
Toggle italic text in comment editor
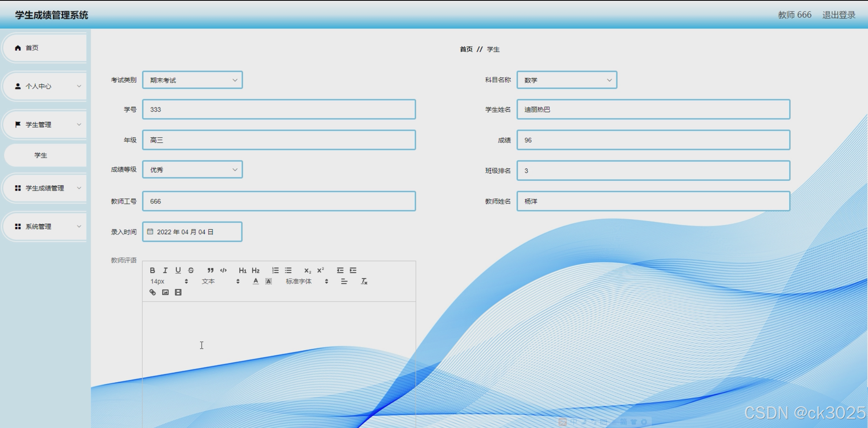(165, 270)
